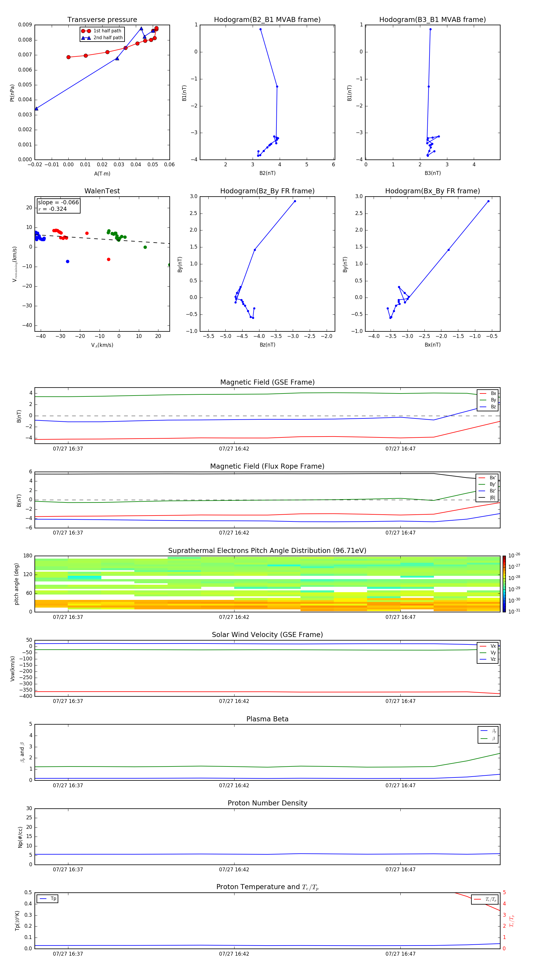Click the "Hodogram(B3_B1 MVAB frame)" title
This screenshot has height=980, width=535.
pos(432,19)
